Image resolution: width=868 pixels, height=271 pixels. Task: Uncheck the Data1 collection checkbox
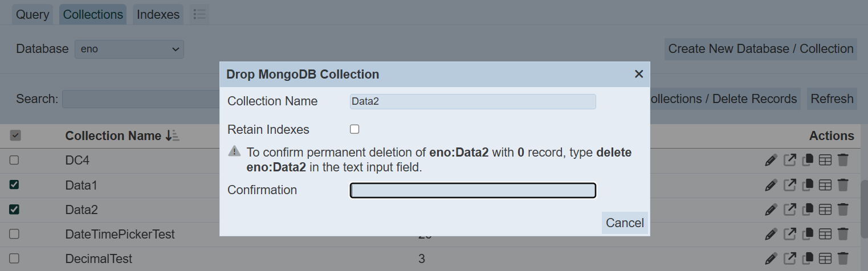[15, 185]
